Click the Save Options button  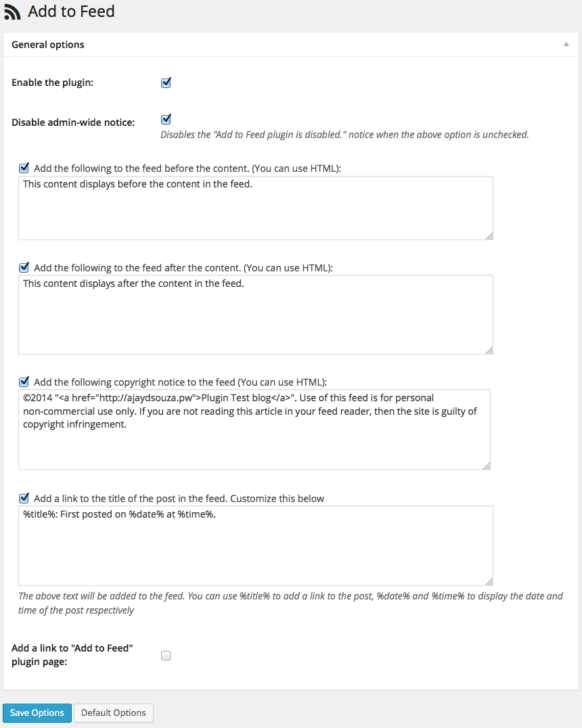pyautogui.click(x=37, y=712)
